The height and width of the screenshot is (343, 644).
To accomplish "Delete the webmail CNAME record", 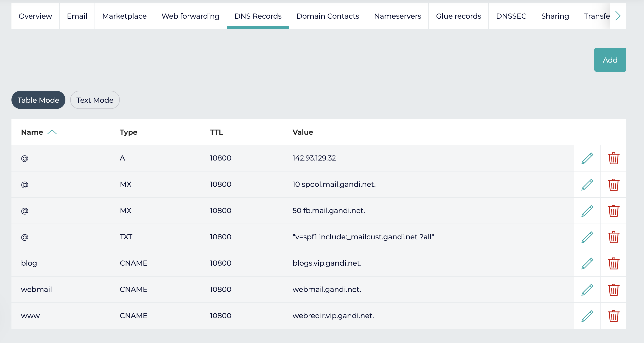I will coord(613,290).
